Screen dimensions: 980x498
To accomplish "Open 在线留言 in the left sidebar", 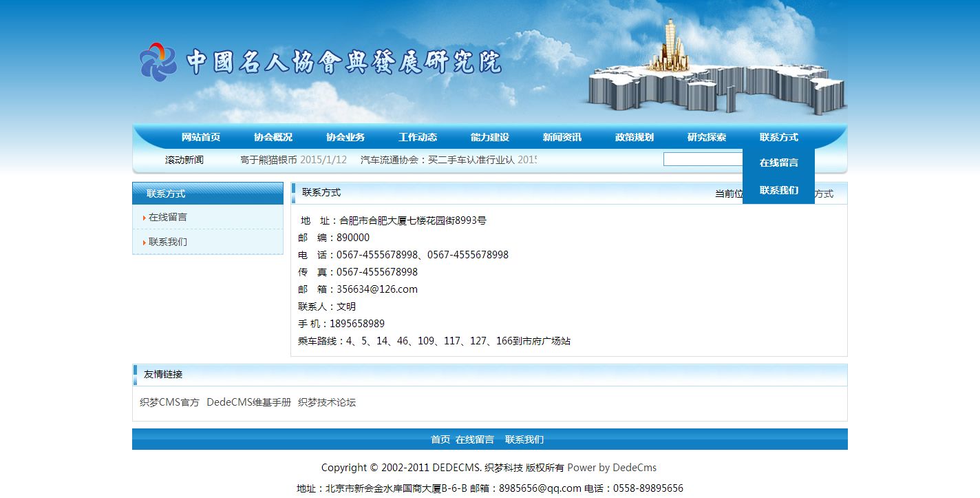I will (168, 217).
